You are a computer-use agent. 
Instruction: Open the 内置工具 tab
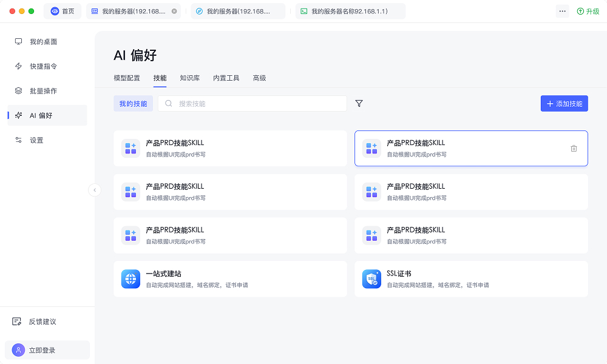point(226,78)
